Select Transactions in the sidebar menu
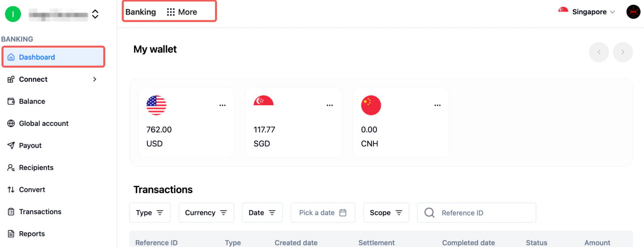 point(40,211)
